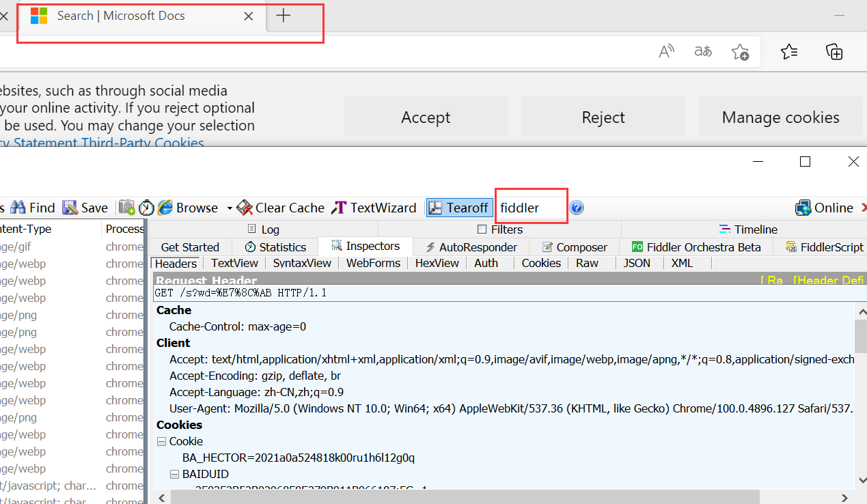867x504 pixels.
Task: Click Browse button in the Fiddler toolbar
Action: [x=188, y=208]
